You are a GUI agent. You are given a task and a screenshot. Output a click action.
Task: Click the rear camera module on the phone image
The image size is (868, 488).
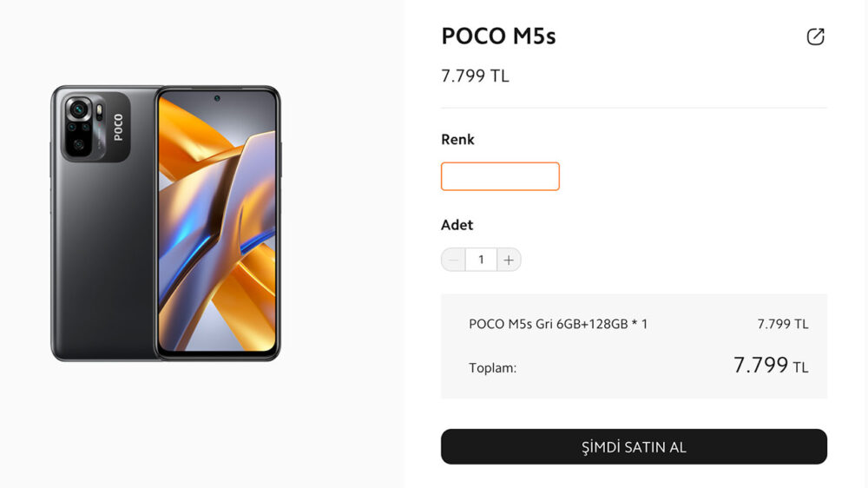pyautogui.click(x=81, y=127)
